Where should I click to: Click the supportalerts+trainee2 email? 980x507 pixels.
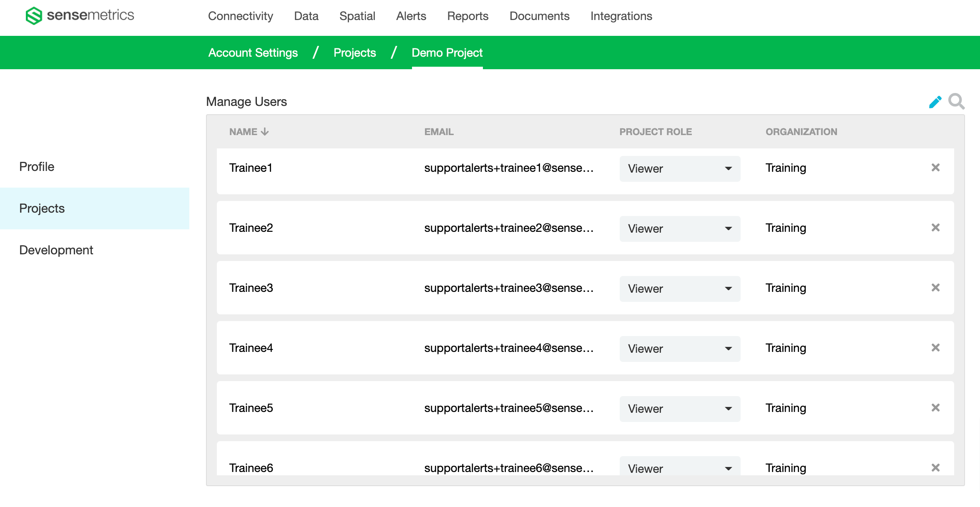click(x=509, y=228)
